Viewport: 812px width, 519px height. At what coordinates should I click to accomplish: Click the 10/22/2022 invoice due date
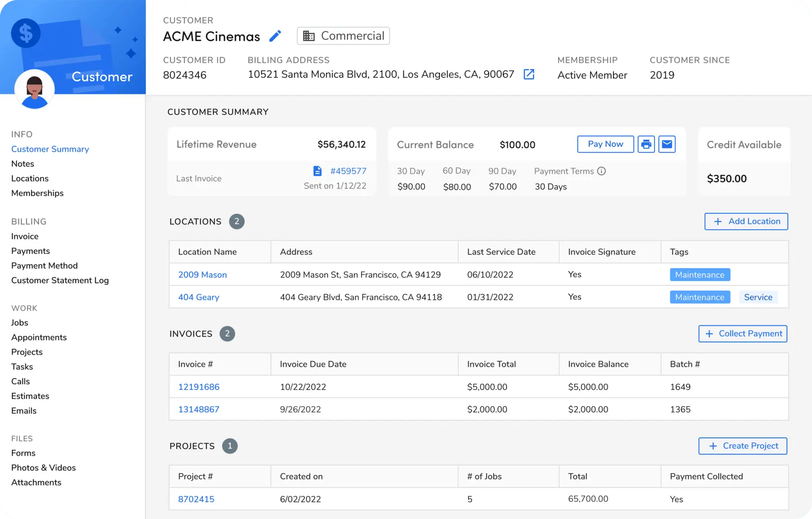303,387
